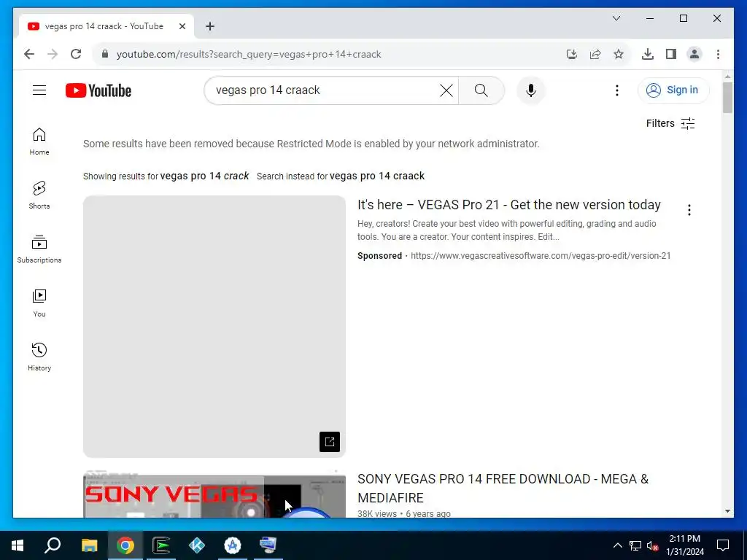The image size is (747, 560).
Task: Click the browser Forward arrow
Action: tap(53, 54)
